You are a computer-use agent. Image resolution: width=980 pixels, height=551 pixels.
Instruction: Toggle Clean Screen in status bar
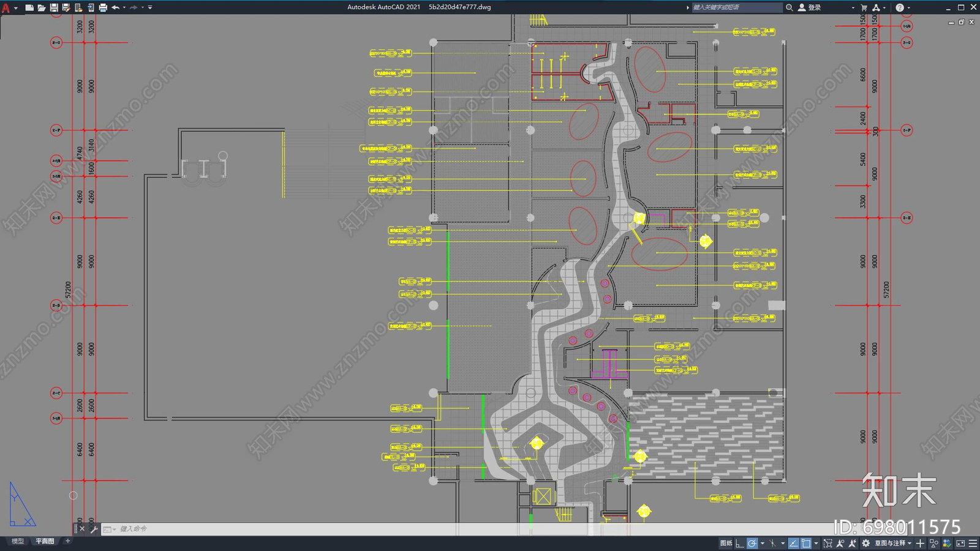[960, 543]
